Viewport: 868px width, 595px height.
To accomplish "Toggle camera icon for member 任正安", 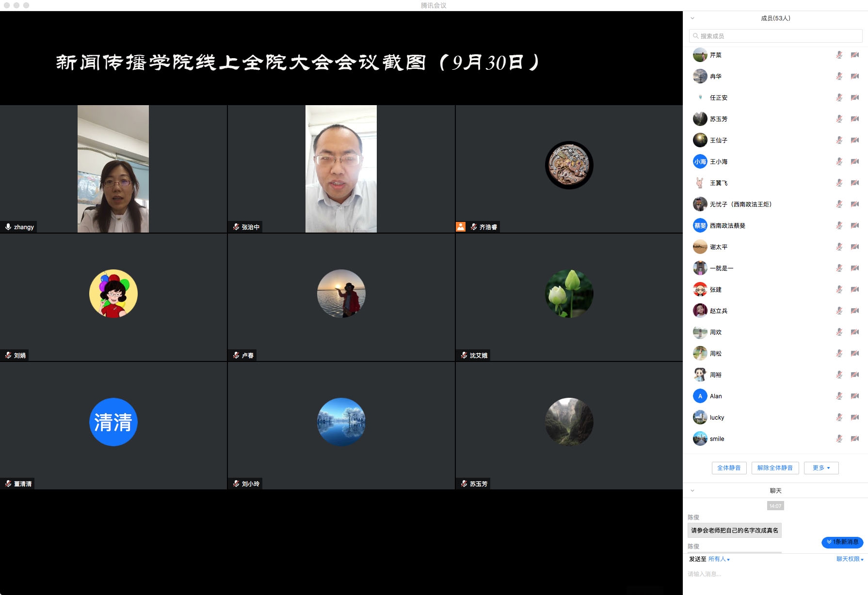I will click(x=855, y=98).
